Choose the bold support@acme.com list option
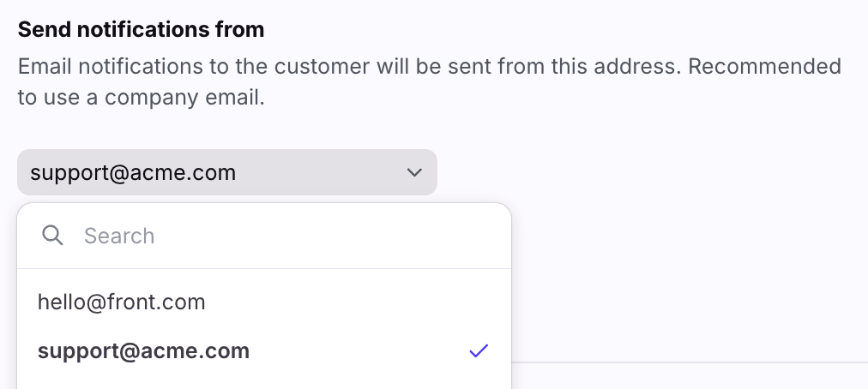 pos(144,351)
